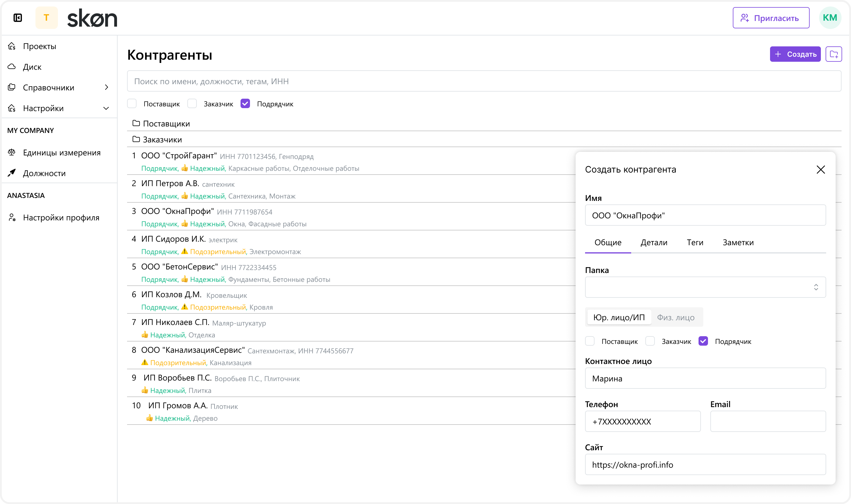Expand Справочники sidebar section
Screen dimensions: 851x504
coord(106,87)
